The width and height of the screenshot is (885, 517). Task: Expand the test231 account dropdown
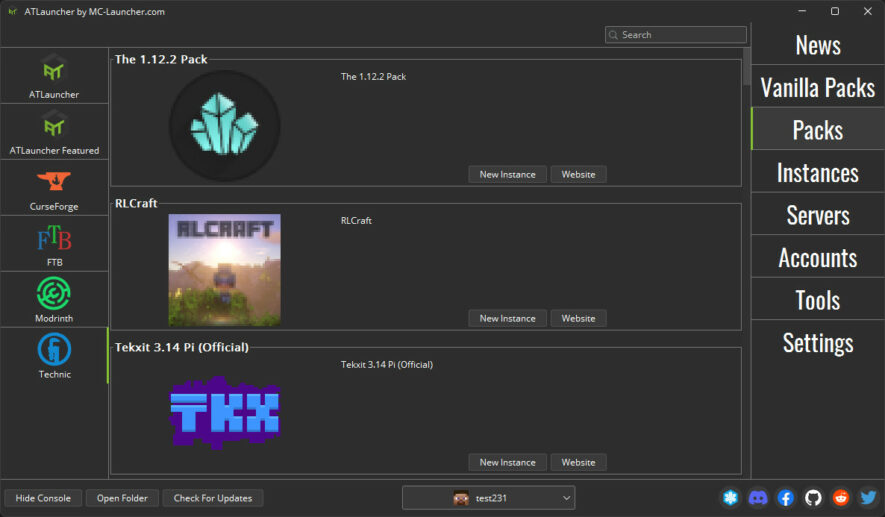point(488,498)
